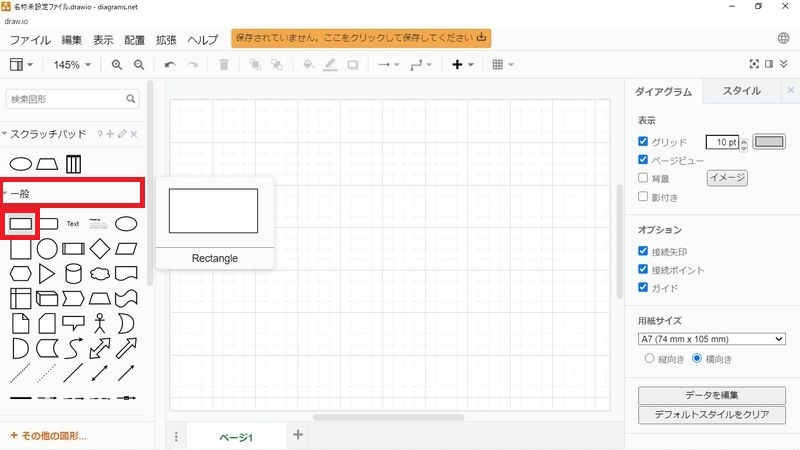Switch to the スタイル tab

(741, 91)
